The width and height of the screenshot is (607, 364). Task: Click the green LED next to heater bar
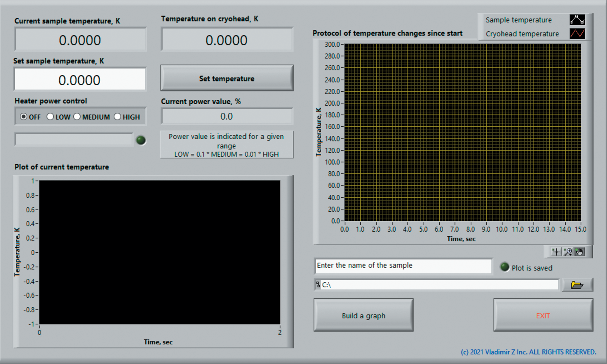tap(141, 140)
